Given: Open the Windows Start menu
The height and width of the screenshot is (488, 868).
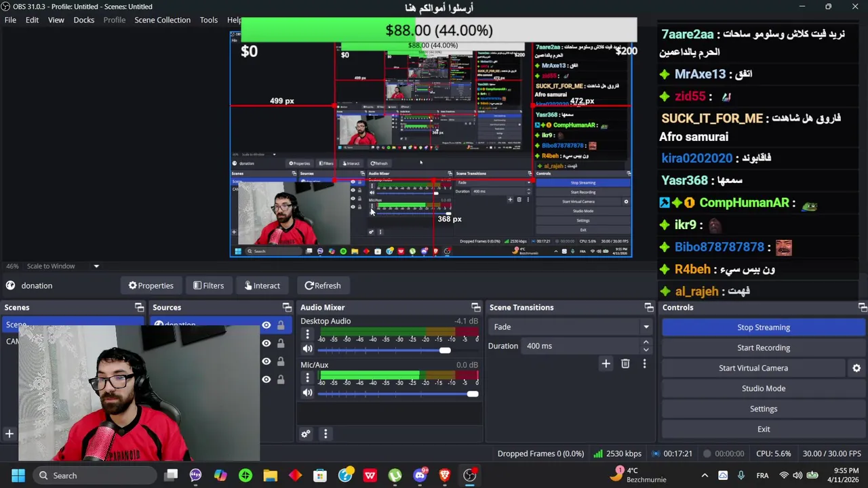Looking at the screenshot, I should [x=18, y=475].
